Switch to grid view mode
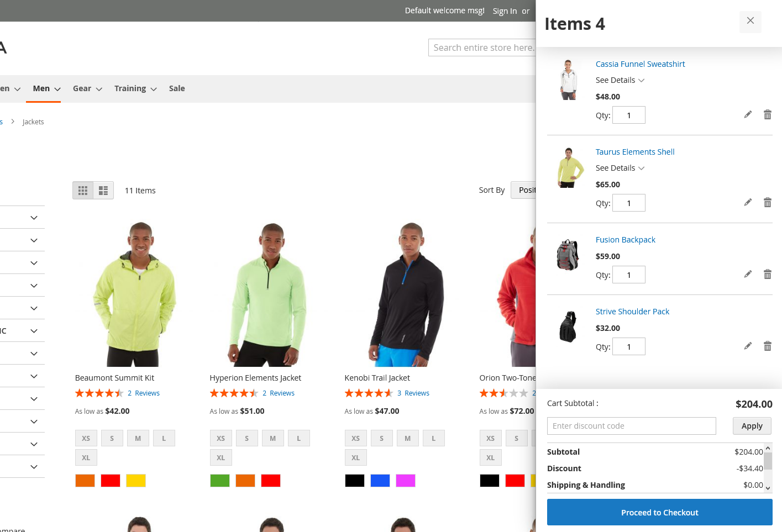 click(83, 191)
